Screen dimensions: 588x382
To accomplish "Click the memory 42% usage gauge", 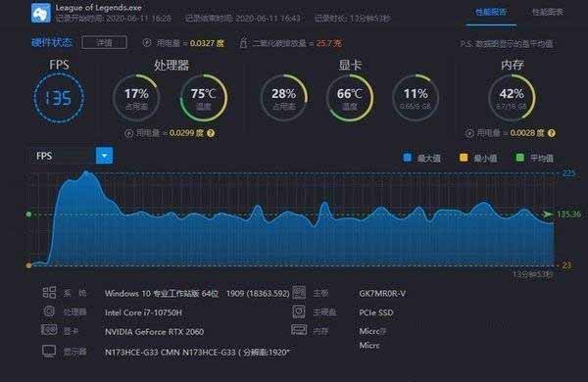I will [x=512, y=98].
